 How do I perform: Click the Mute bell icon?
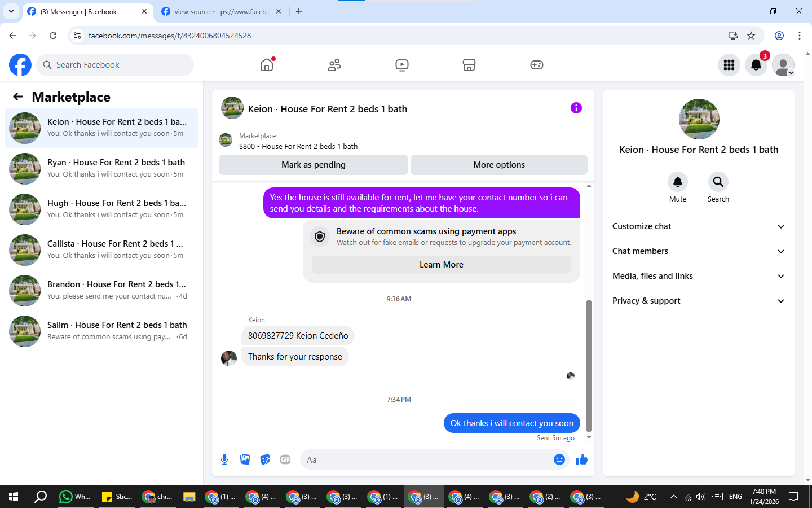pyautogui.click(x=678, y=182)
